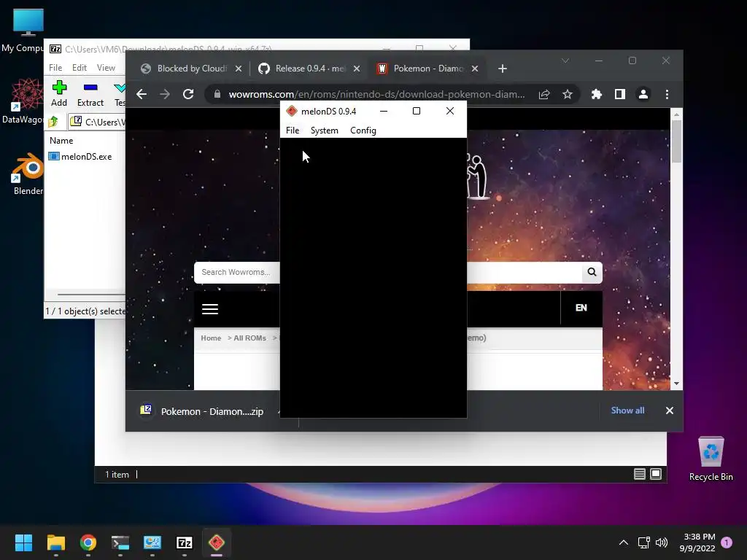Screen dimensions: 747x560
Task: Click Chrome page scrollbar down arrow
Action: (676, 384)
